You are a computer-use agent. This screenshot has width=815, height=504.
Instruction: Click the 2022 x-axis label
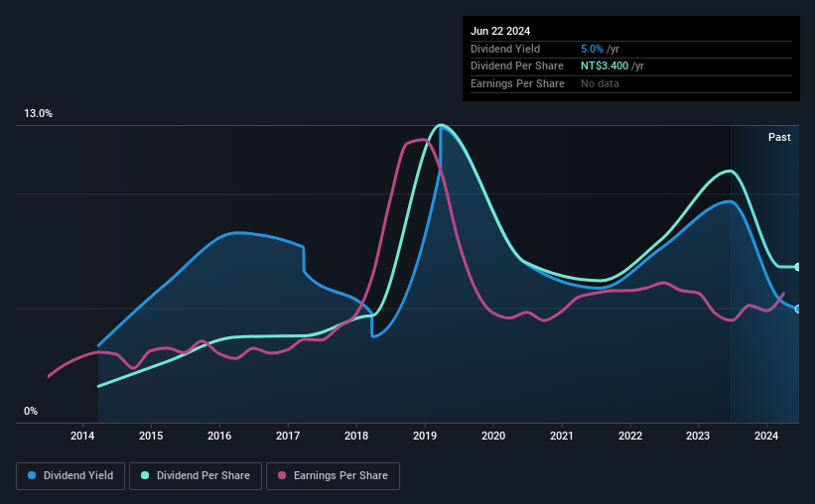(630, 436)
